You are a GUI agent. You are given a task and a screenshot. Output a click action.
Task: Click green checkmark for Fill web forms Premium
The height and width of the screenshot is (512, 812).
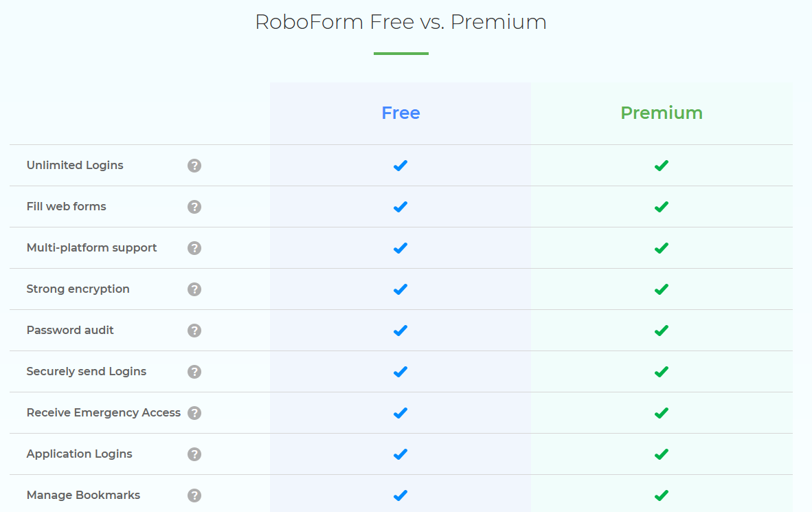coord(662,207)
